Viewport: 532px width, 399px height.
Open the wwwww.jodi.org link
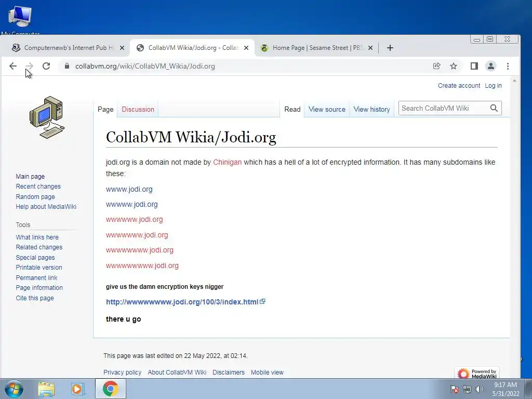[x=131, y=204]
